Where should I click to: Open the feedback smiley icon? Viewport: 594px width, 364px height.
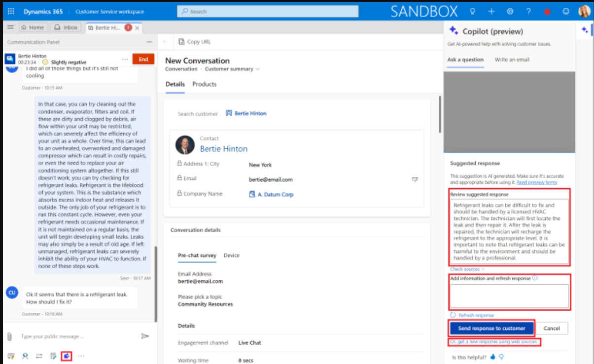coord(566,11)
